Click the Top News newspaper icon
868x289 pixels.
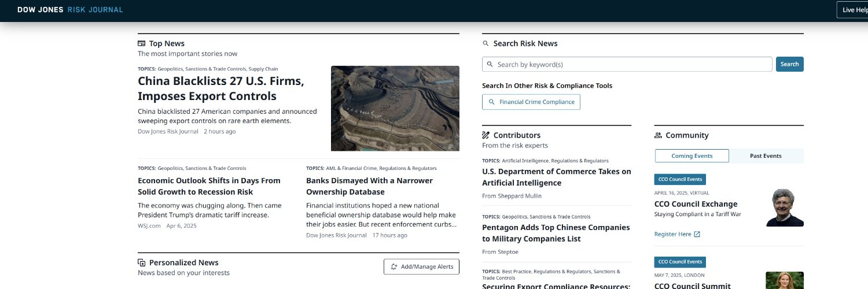point(141,43)
